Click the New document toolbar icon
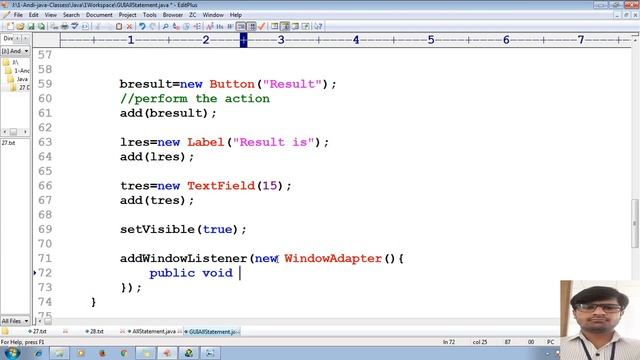 click(x=10, y=27)
